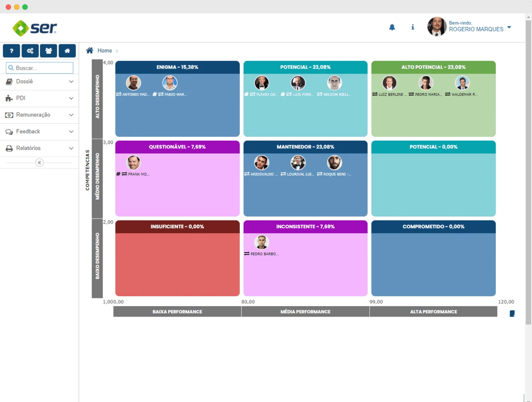The width and height of the screenshot is (532, 402).
Task: Open PDI in the sidebar
Action: (x=39, y=98)
